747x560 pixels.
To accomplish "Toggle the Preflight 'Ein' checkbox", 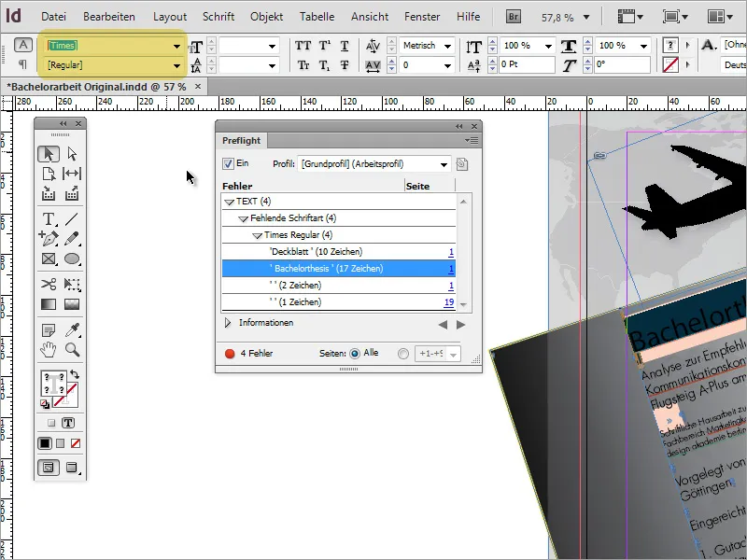I will [x=228, y=164].
